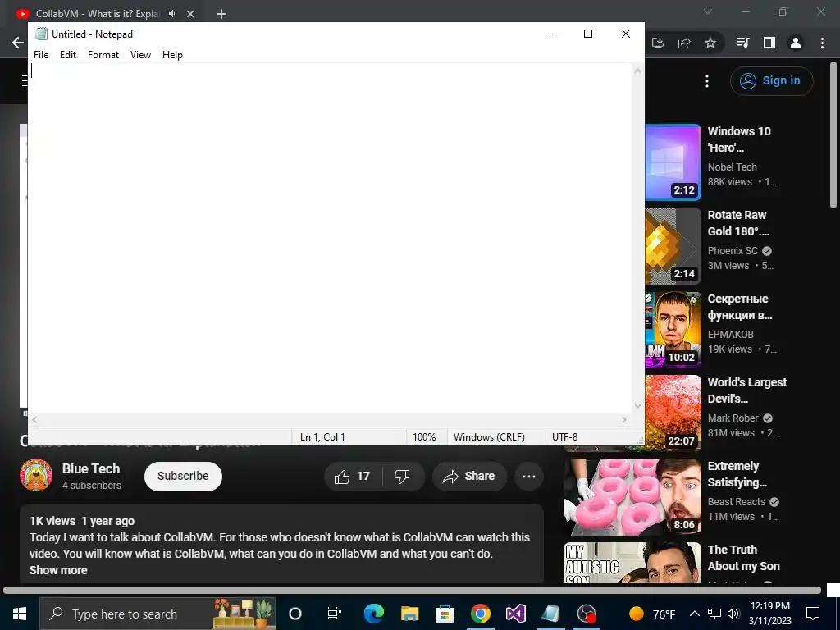This screenshot has height=630, width=840.
Task: Open the Notepad View menu
Action: (x=140, y=55)
